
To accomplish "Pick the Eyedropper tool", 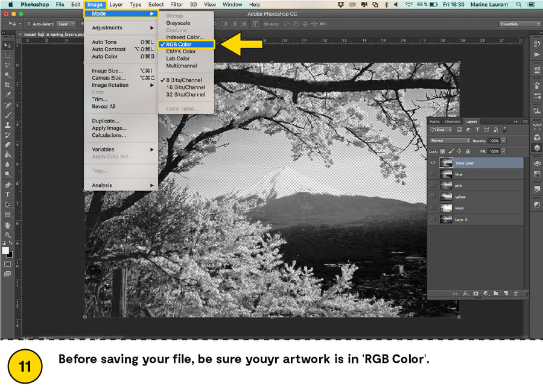I will [x=8, y=95].
